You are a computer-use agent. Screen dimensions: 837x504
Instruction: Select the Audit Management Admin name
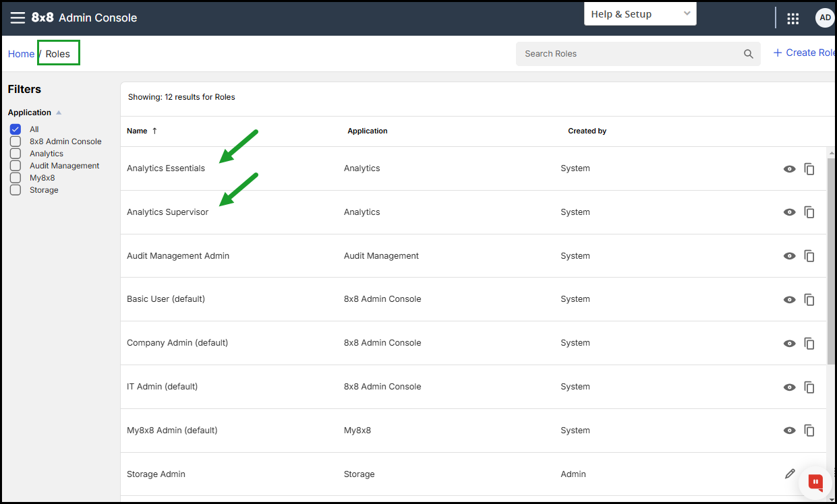point(178,256)
